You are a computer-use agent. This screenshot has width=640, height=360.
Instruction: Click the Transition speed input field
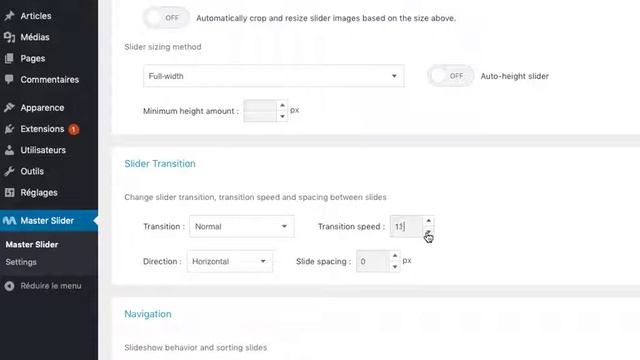[x=407, y=227]
